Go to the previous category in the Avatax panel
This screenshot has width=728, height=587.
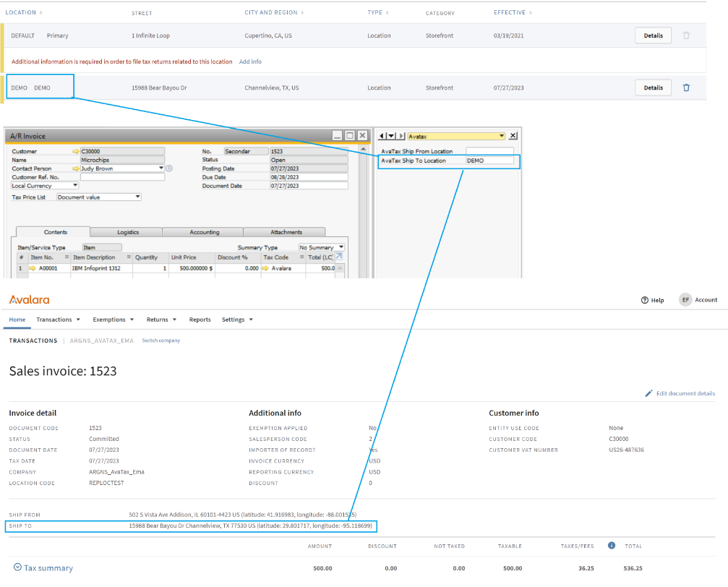point(382,136)
